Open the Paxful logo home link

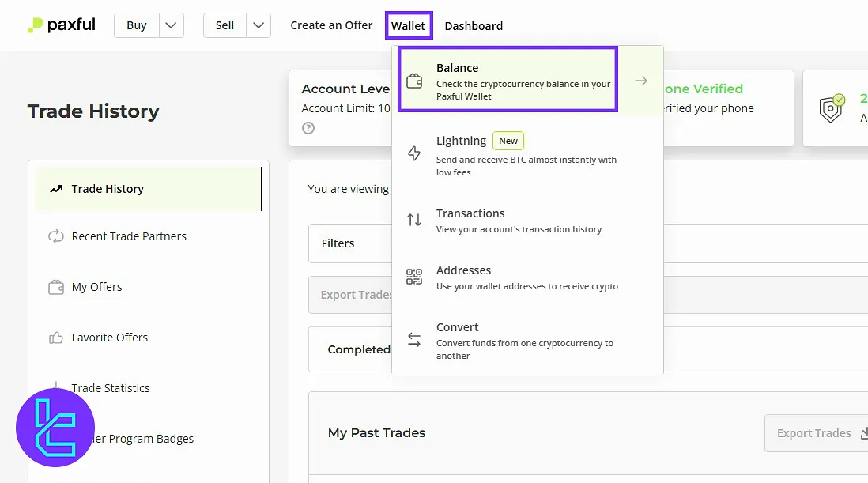coord(62,25)
